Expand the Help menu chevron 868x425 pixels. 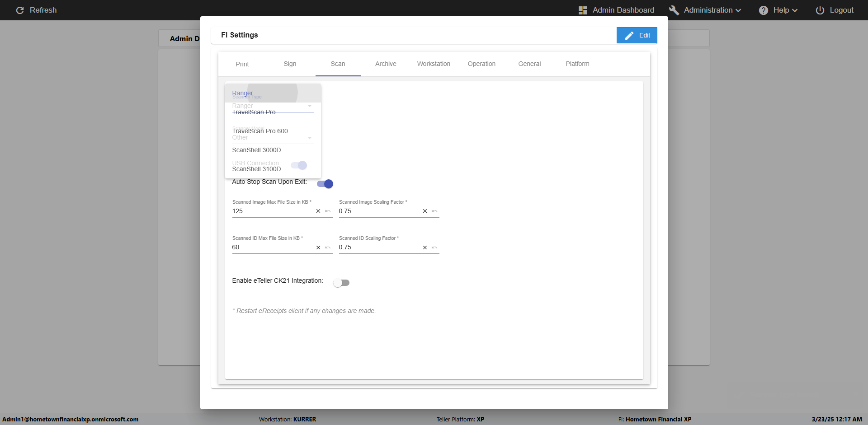tap(795, 10)
